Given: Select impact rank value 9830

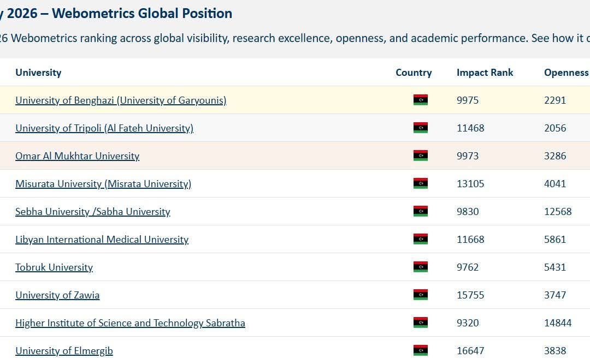Looking at the screenshot, I should coord(468,212).
